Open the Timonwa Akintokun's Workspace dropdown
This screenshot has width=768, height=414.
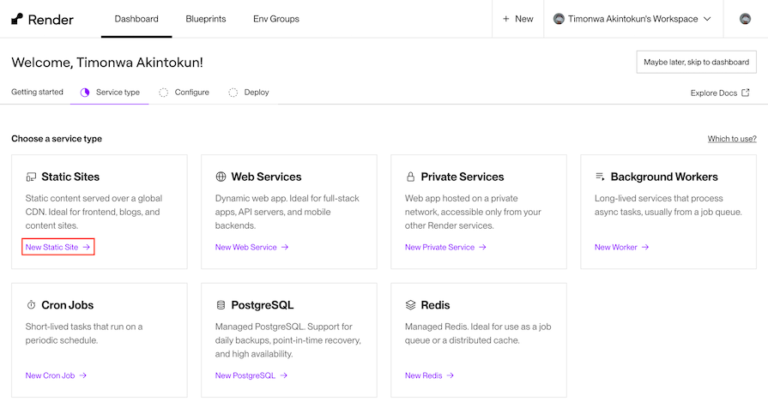pyautogui.click(x=632, y=19)
